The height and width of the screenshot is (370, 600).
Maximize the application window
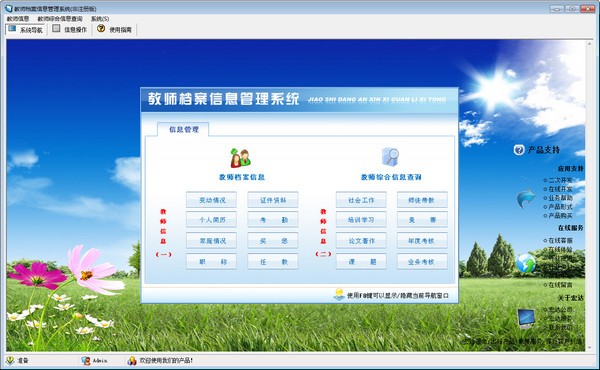(x=572, y=8)
